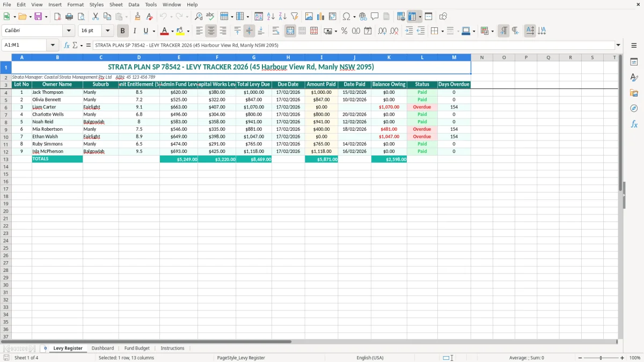This screenshot has width=644, height=362.
Task: Toggle the AutoFilter funnel
Action: click(295, 17)
